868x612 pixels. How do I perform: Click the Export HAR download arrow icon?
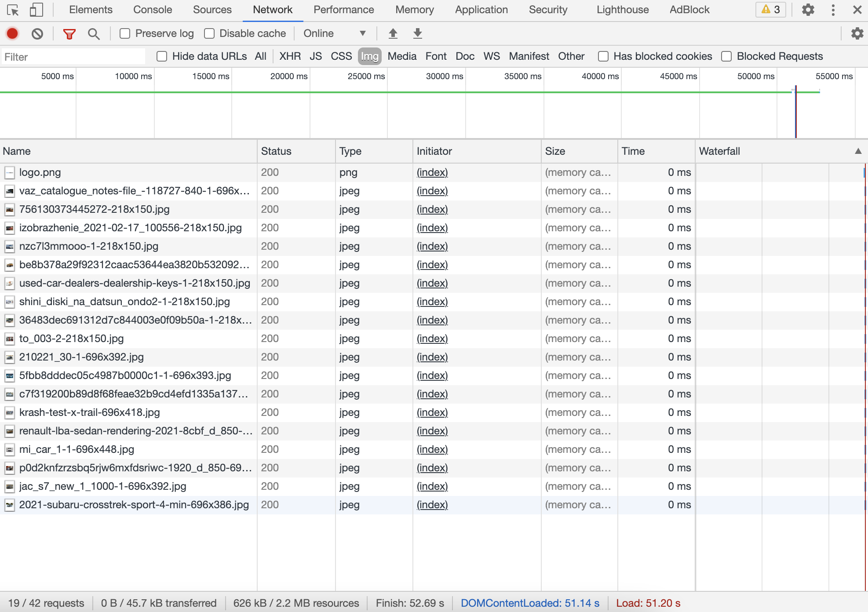click(x=418, y=33)
